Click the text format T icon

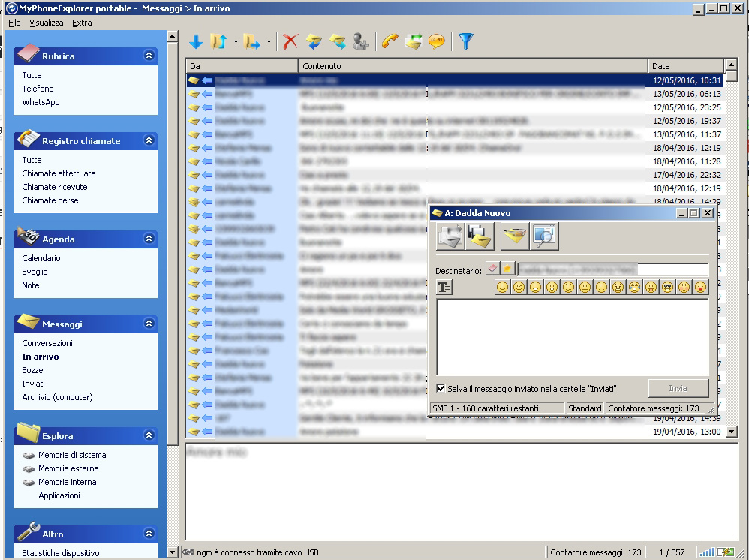click(444, 288)
